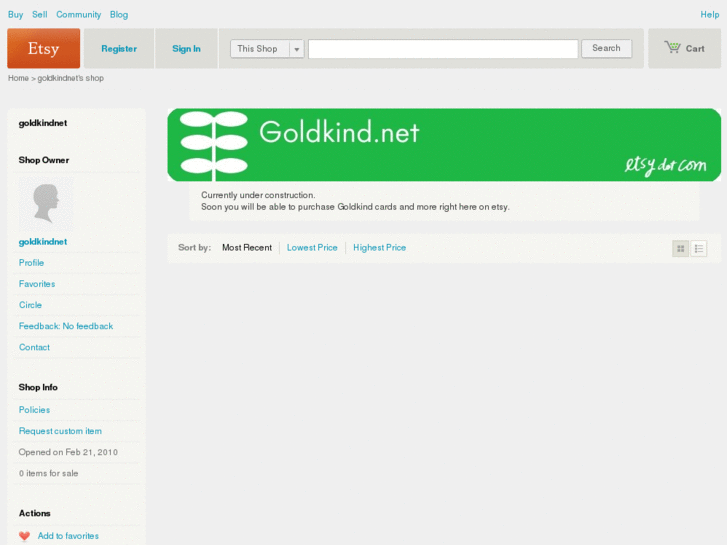
Task: Click inside the search text field
Action: pyautogui.click(x=443, y=49)
